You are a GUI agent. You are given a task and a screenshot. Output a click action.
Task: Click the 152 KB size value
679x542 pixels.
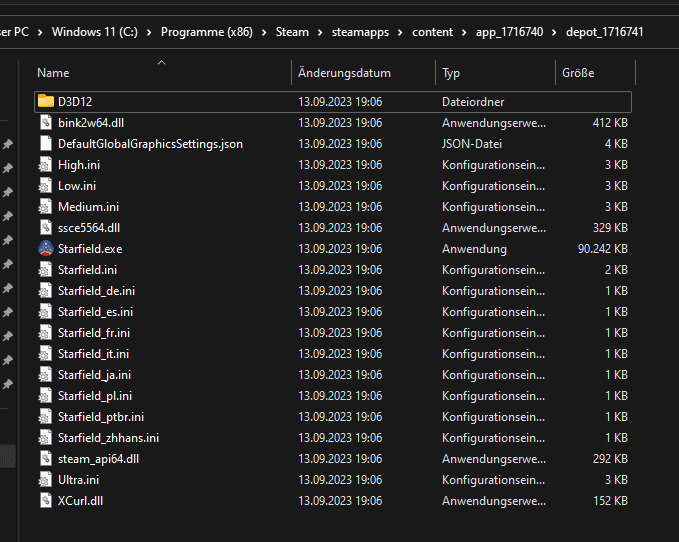[610, 501]
